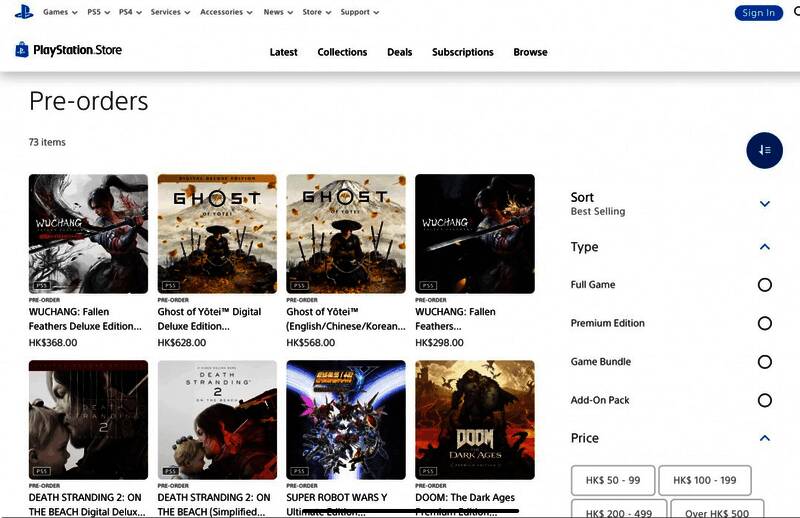This screenshot has width=800, height=518.
Task: Collapse the Price filter section
Action: (x=764, y=438)
